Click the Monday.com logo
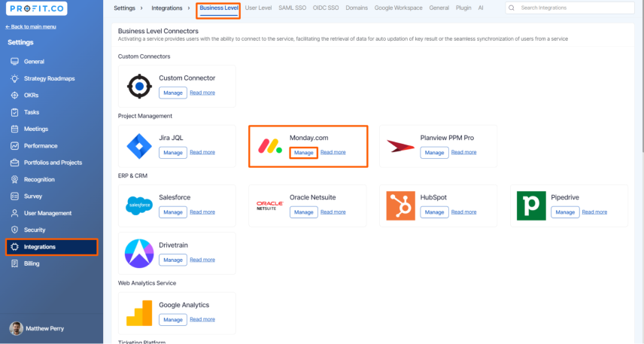The image size is (644, 344). [270, 146]
